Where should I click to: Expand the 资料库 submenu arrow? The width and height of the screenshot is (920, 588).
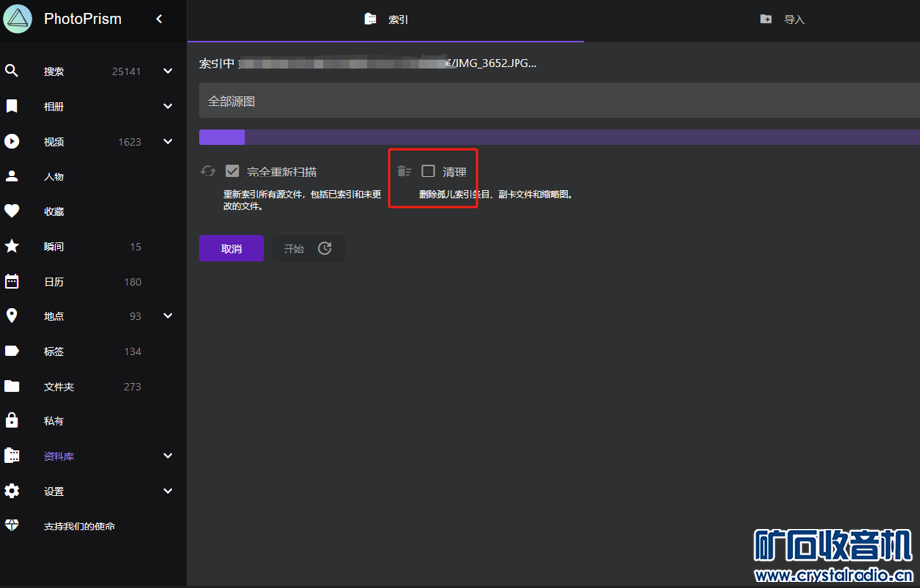[x=168, y=456]
